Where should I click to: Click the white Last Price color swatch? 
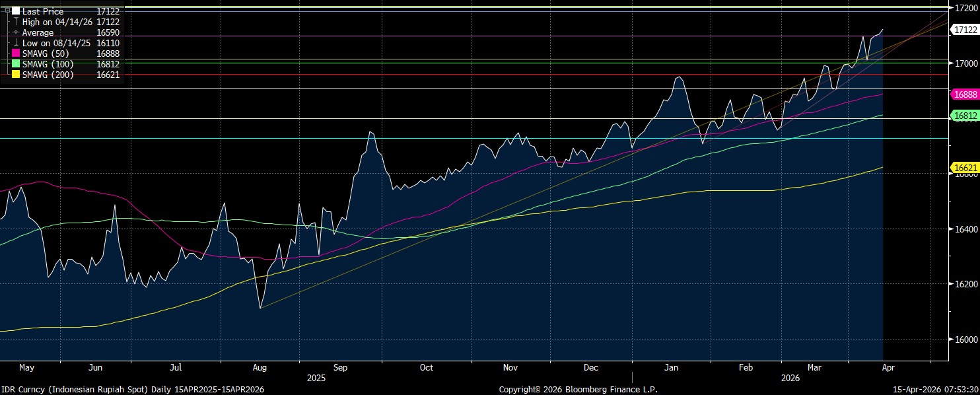pyautogui.click(x=16, y=11)
